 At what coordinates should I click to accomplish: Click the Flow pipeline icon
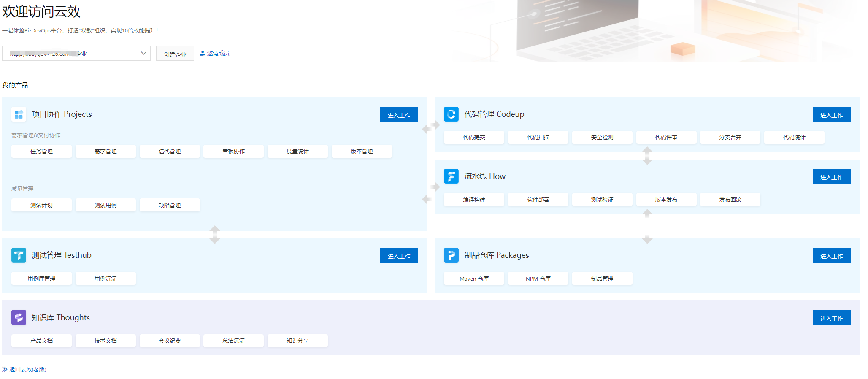451,176
